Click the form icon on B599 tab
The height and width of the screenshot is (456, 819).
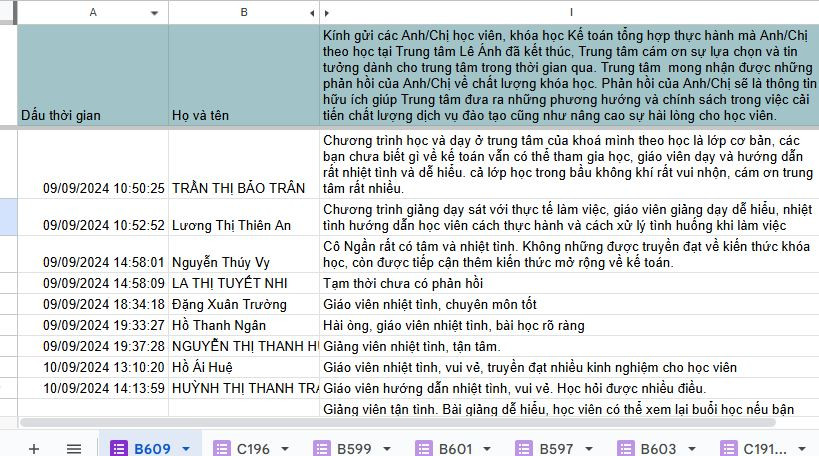point(322,448)
